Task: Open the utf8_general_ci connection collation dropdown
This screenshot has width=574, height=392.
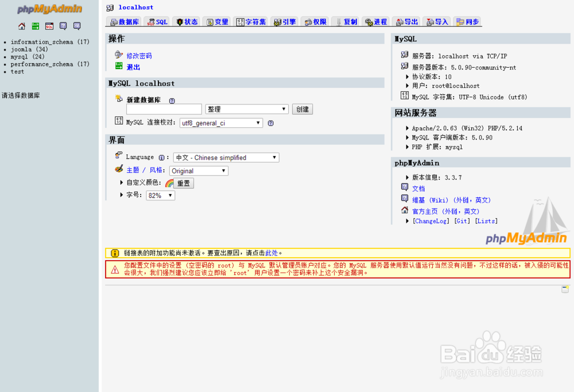Action: coord(221,123)
